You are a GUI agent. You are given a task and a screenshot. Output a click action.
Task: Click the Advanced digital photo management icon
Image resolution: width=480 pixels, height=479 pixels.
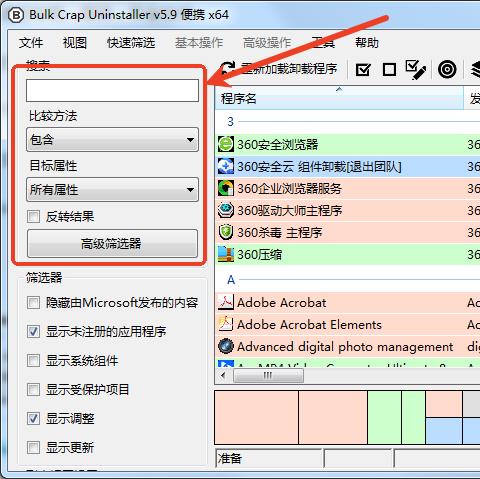(x=226, y=346)
